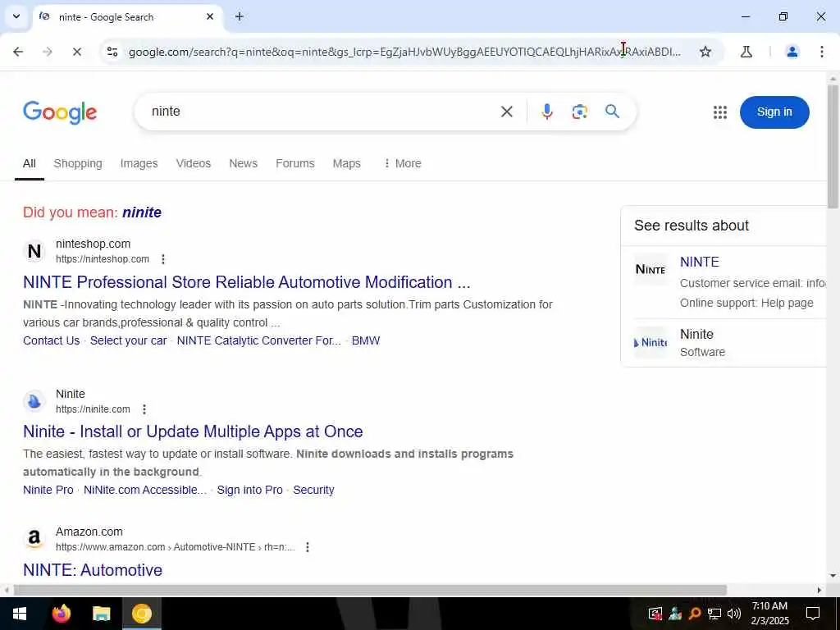Viewport: 840px width, 630px height.
Task: Open the ninteshop Contact Us sitelink
Action: pos(52,340)
